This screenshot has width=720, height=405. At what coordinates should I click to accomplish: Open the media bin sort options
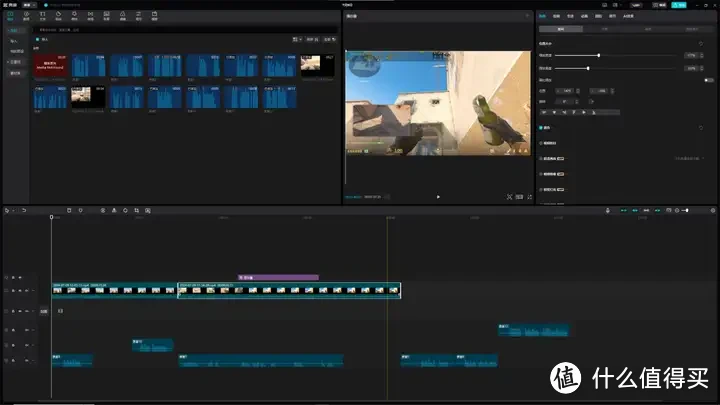pos(313,39)
